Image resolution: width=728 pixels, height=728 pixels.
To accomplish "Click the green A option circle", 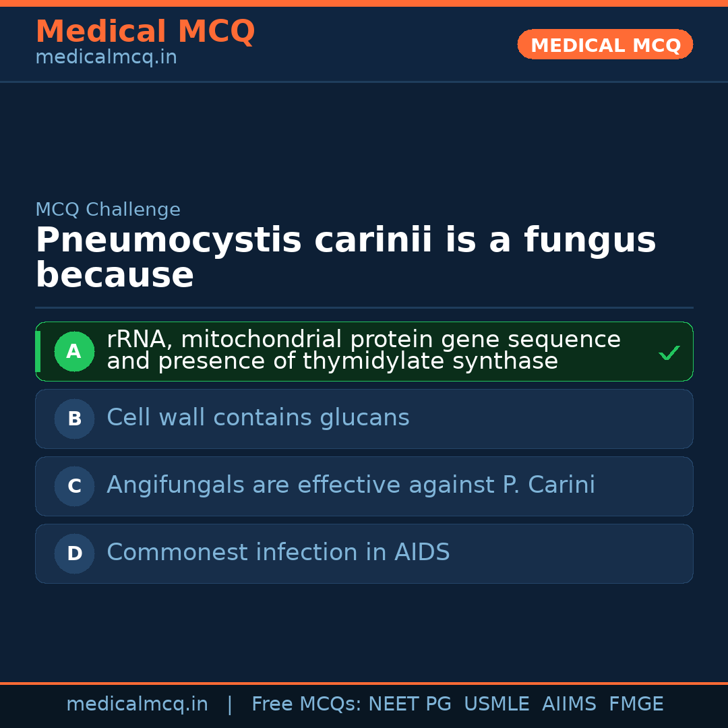I will click(74, 351).
